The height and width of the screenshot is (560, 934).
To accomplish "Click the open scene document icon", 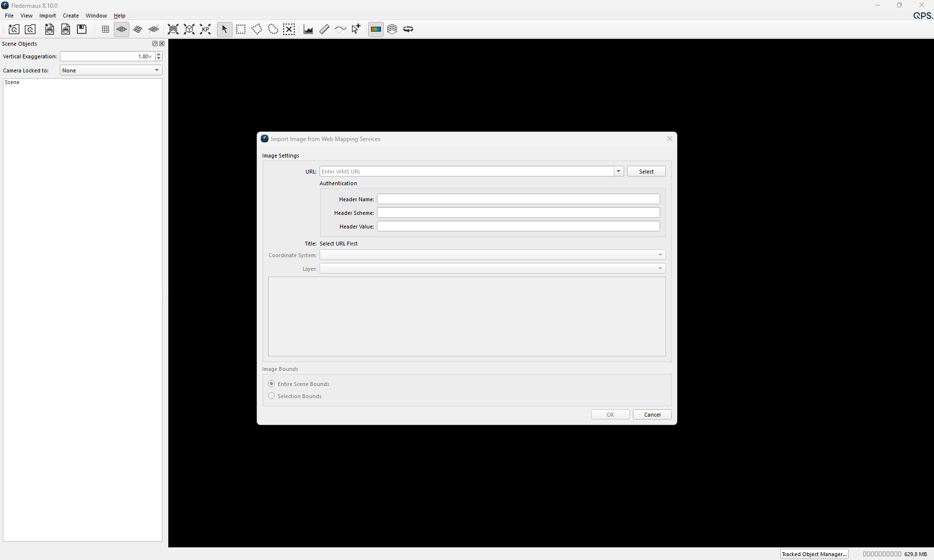I will [66, 29].
